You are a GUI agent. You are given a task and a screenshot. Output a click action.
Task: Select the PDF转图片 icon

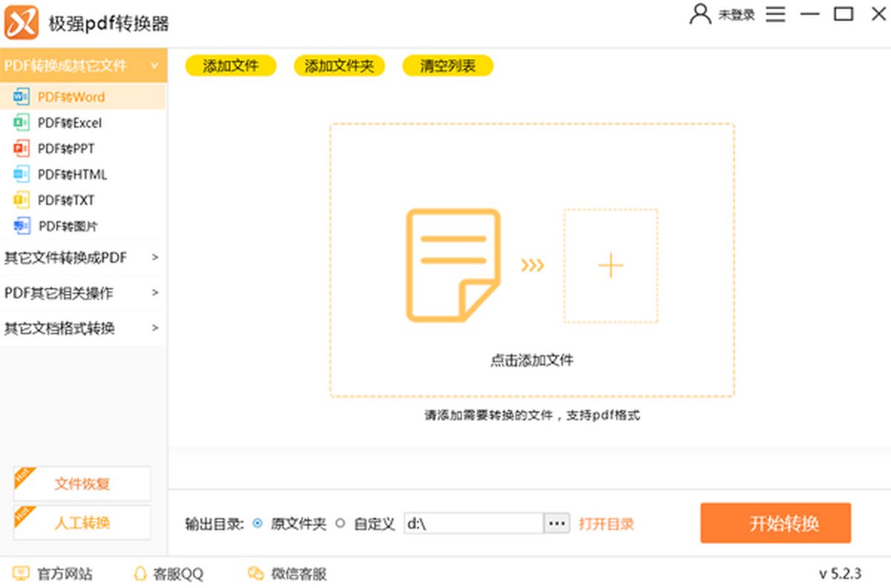pos(21,226)
